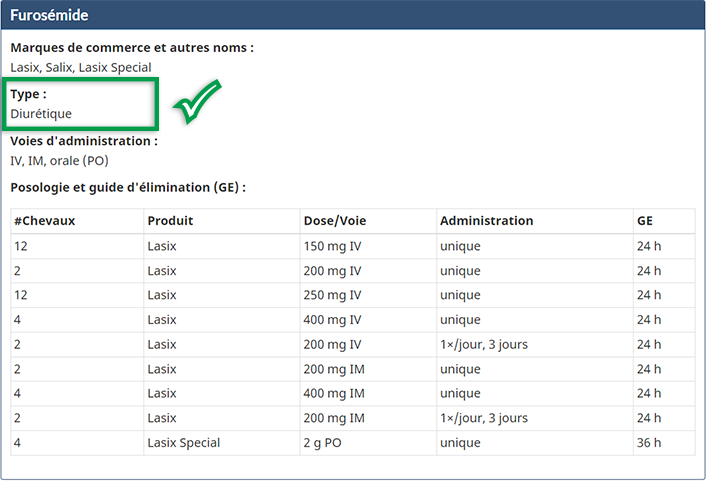
Task: Select the 'Diurétique' type value
Action: pos(41,113)
